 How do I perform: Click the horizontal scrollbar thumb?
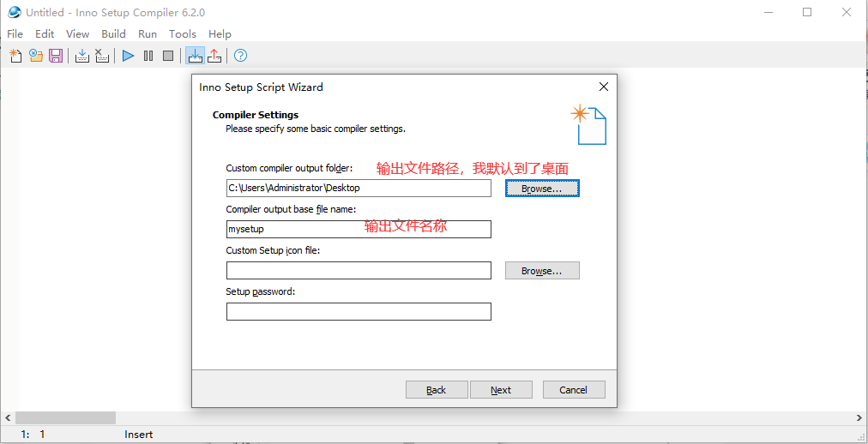pyautogui.click(x=65, y=417)
